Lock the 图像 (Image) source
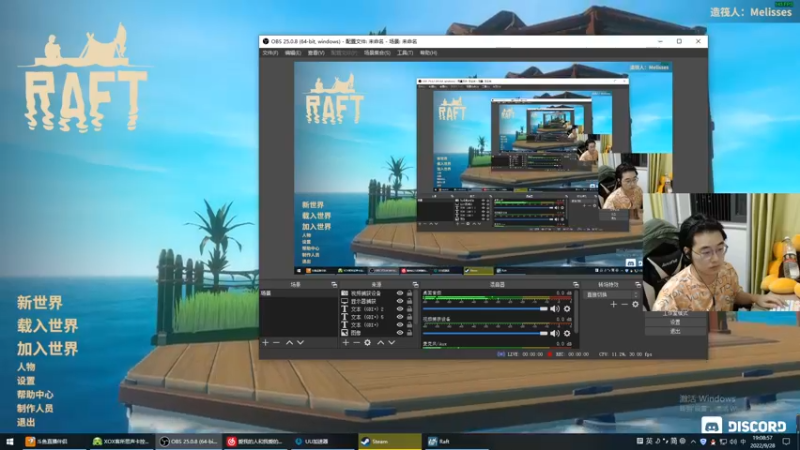 (409, 333)
